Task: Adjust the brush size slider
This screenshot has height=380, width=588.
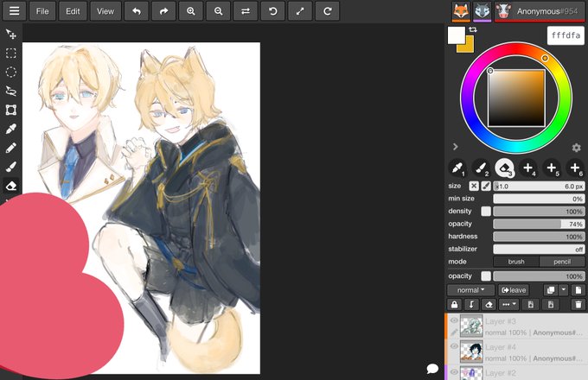Action: pyautogui.click(x=539, y=186)
